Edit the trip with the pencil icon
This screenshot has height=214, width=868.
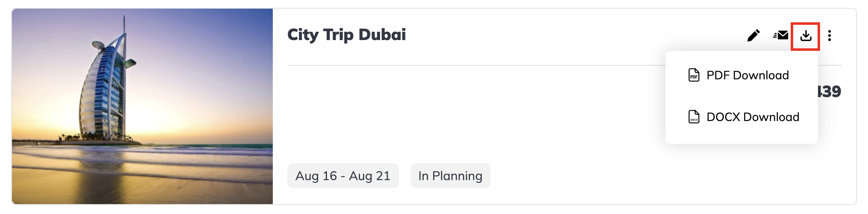754,36
